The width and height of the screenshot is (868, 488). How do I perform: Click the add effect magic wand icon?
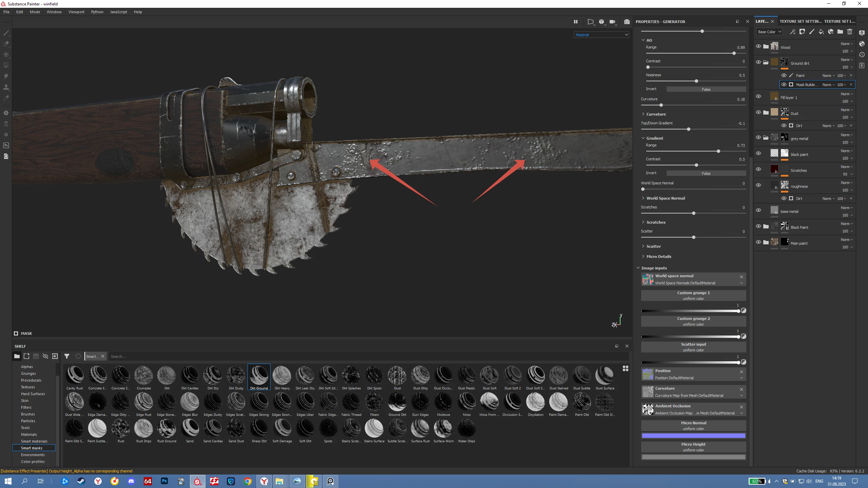[x=792, y=32]
